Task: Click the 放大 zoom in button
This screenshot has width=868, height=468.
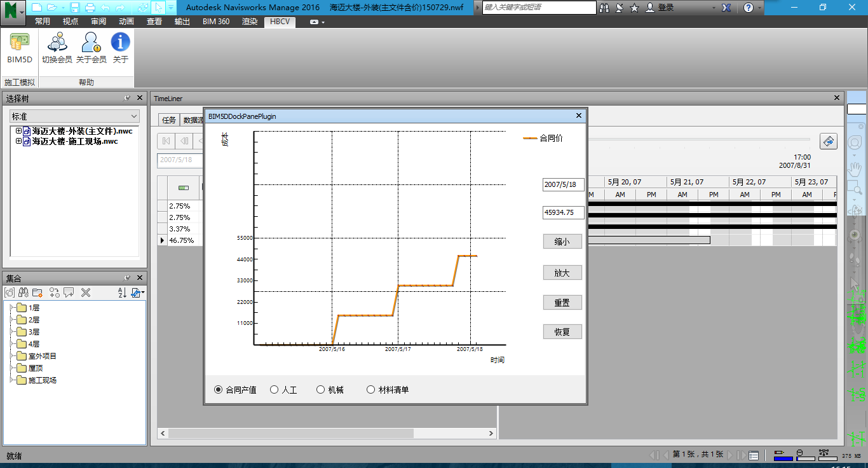Action: 562,273
